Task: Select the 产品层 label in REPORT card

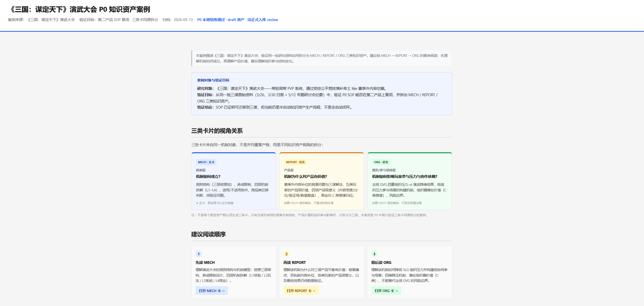Action: pos(289,170)
